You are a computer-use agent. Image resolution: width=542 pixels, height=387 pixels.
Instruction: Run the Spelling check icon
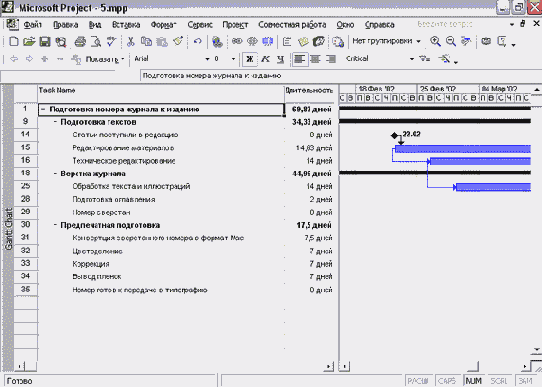[x=111, y=42]
